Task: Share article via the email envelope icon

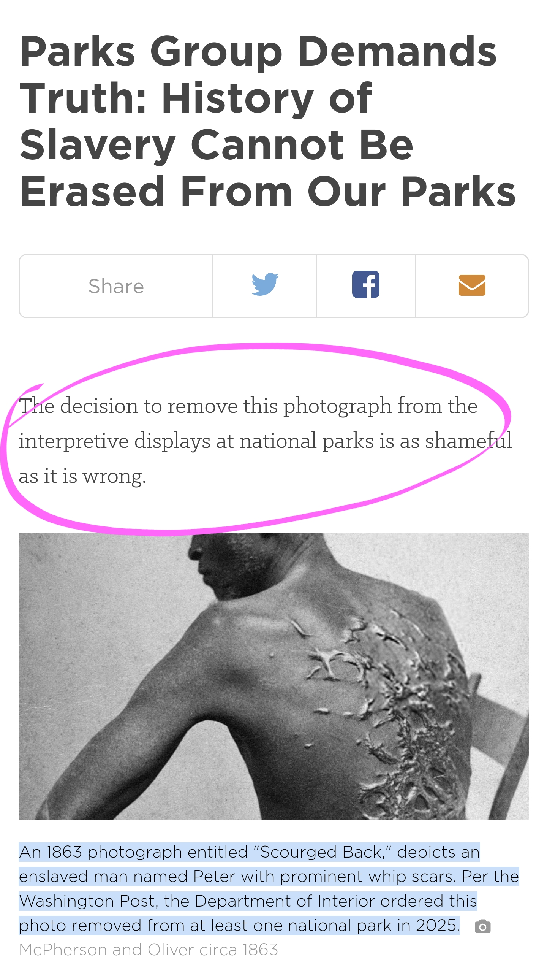Action: click(x=472, y=285)
